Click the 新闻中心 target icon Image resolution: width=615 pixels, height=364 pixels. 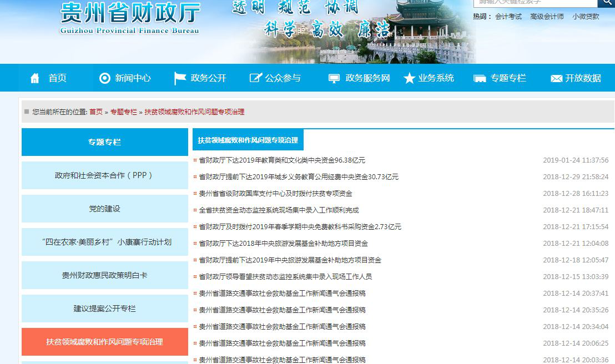pos(105,78)
